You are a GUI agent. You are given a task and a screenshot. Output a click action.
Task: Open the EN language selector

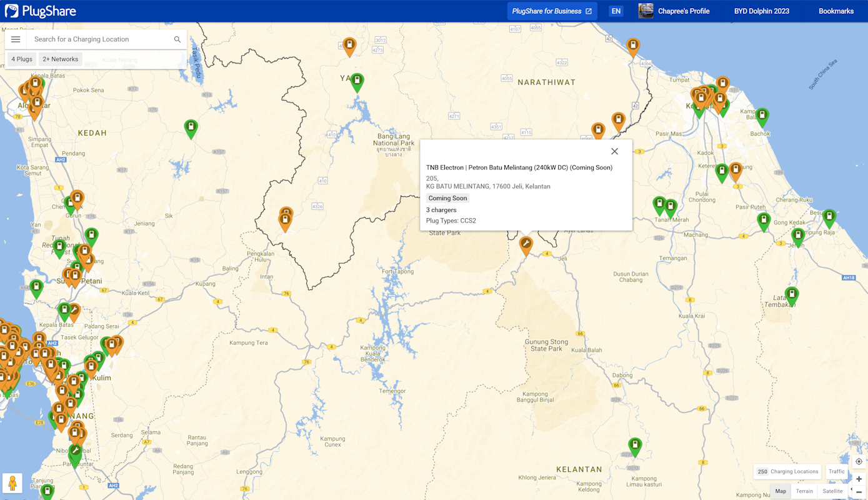tap(616, 11)
